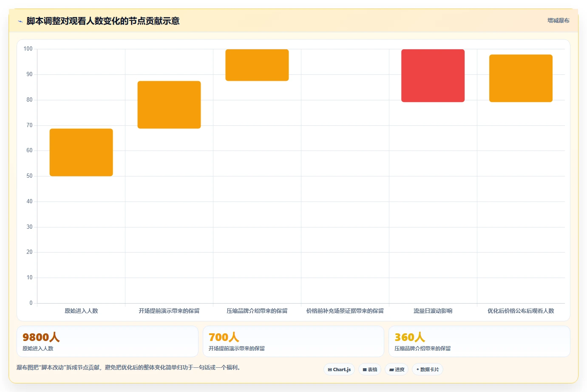Click the y-axis value 50
This screenshot has width=587, height=392.
29,176
